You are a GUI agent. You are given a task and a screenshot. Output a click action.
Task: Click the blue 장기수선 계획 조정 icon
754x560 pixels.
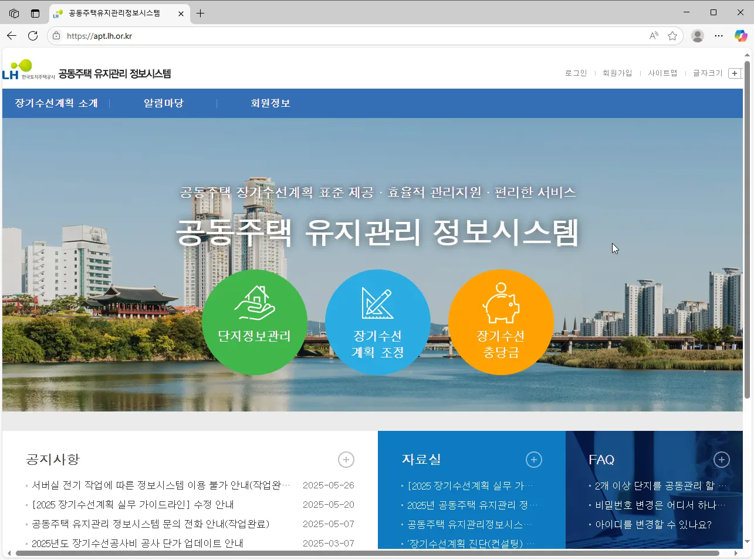pos(378,322)
